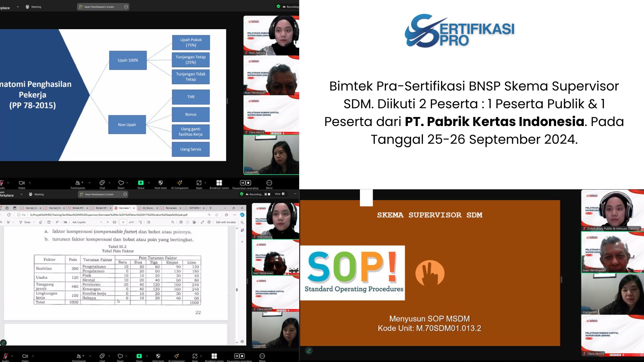Click PDF zoom out minus button
Viewport: 644px width, 362px height.
101,222
